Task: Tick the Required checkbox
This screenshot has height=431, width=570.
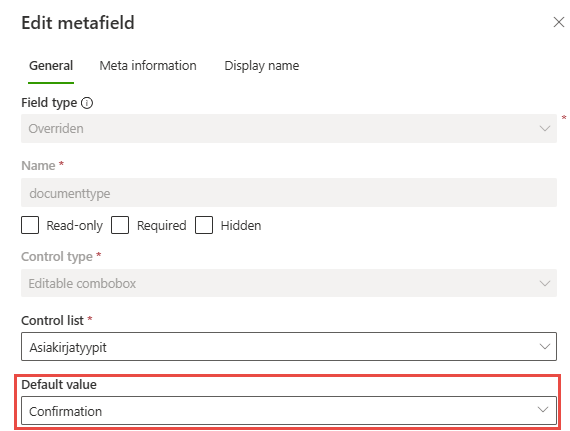Action: coord(120,225)
